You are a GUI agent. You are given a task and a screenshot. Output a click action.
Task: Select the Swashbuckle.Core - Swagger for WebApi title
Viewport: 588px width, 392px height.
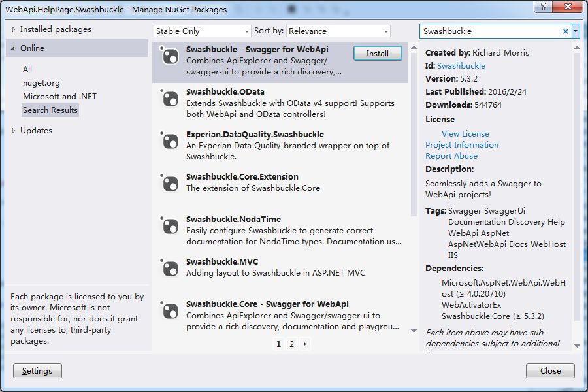pos(267,304)
